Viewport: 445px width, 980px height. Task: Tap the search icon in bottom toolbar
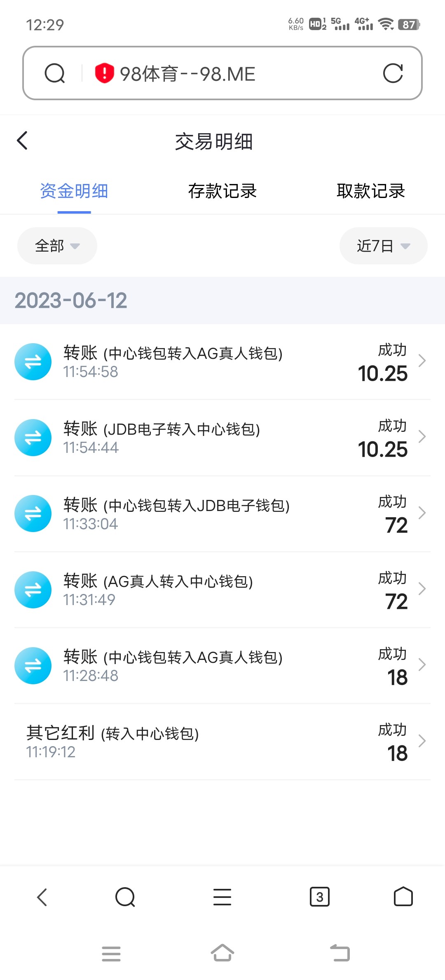[x=125, y=897]
